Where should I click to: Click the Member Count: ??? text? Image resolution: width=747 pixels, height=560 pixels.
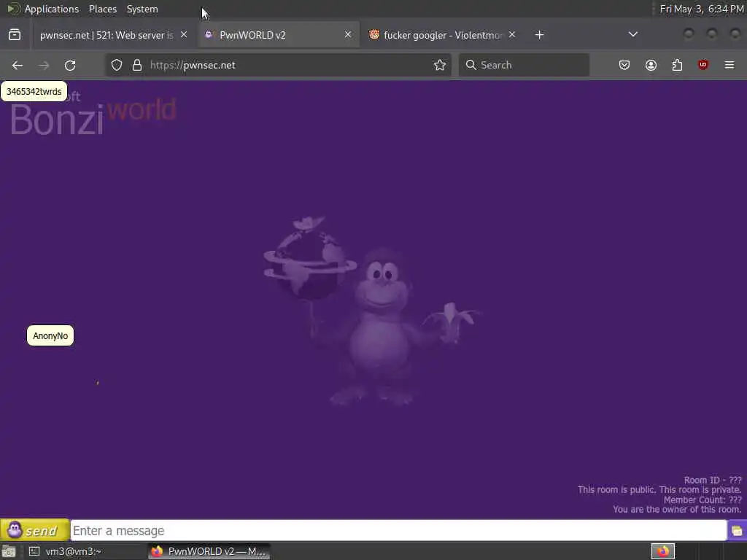703,499
